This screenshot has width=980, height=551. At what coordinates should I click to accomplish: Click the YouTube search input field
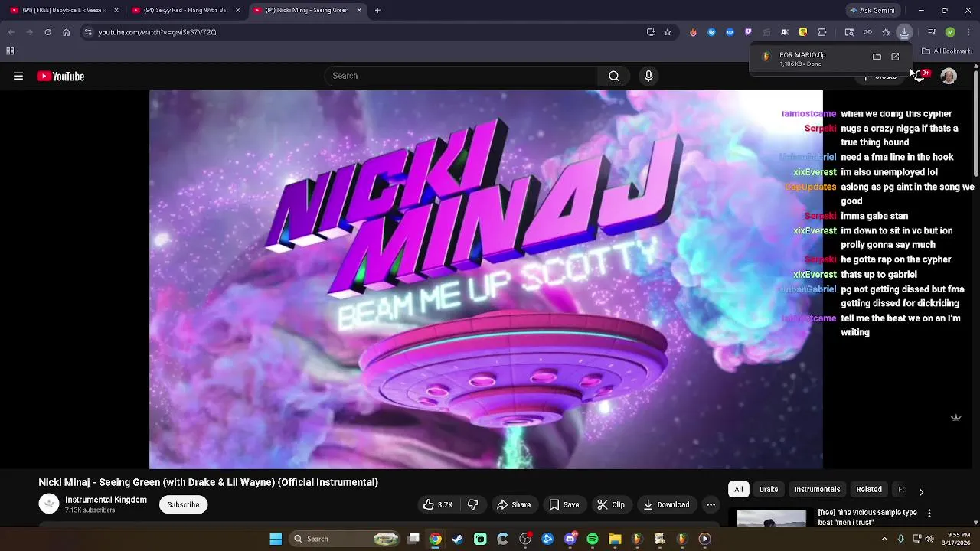[x=461, y=76]
